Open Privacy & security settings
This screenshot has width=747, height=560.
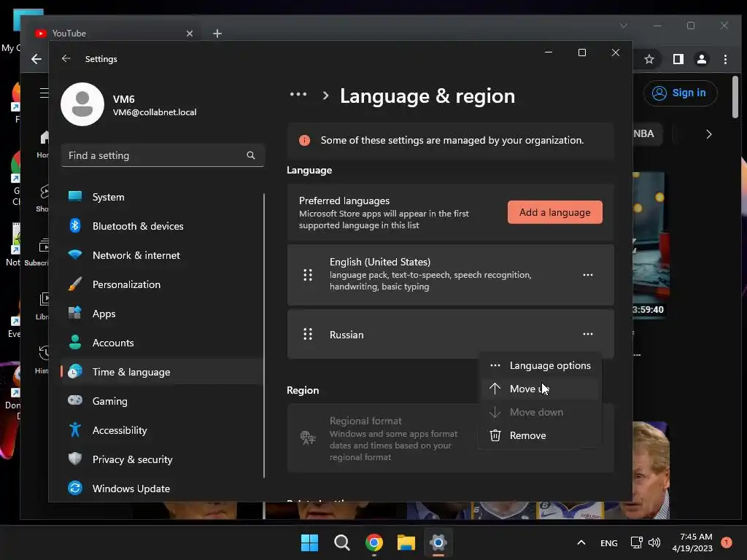coord(161,459)
